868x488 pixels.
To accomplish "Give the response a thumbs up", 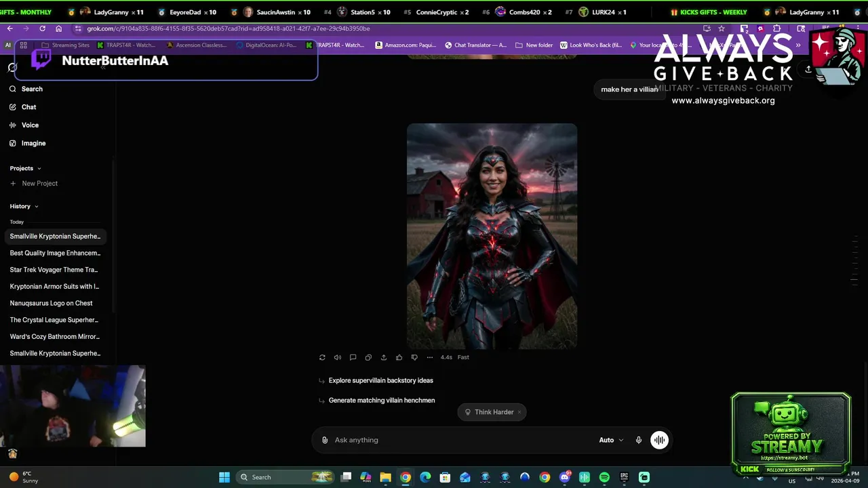I will point(399,357).
